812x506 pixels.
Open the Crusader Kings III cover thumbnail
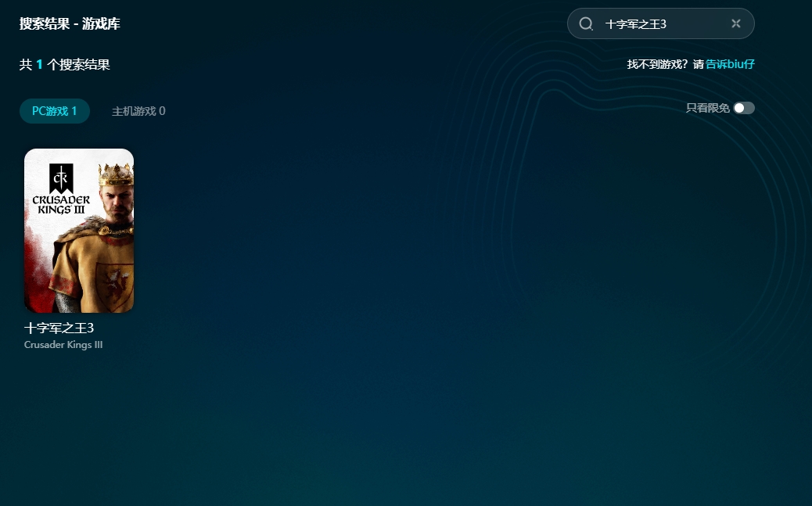(79, 231)
